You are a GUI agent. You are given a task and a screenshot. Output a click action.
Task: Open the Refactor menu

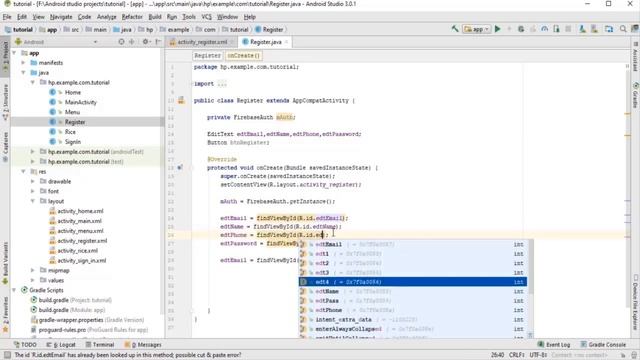(132, 17)
